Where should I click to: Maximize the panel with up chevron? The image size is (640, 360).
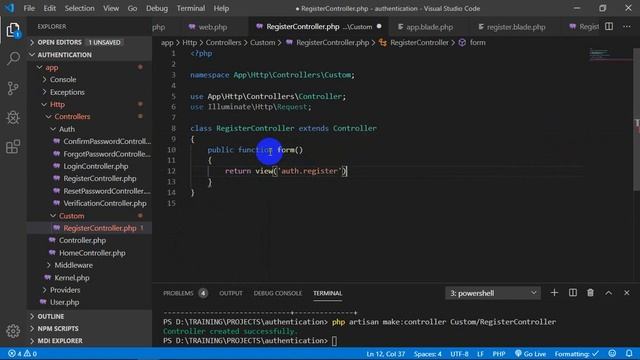pyautogui.click(x=609, y=293)
